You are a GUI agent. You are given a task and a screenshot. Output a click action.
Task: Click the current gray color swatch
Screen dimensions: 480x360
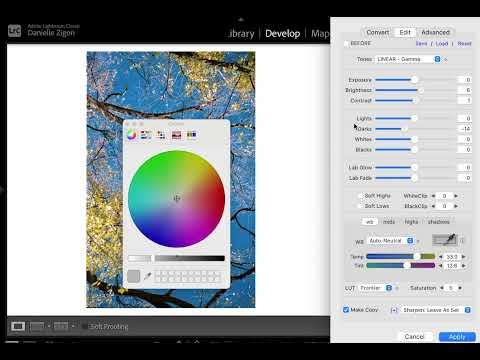pyautogui.click(x=134, y=276)
